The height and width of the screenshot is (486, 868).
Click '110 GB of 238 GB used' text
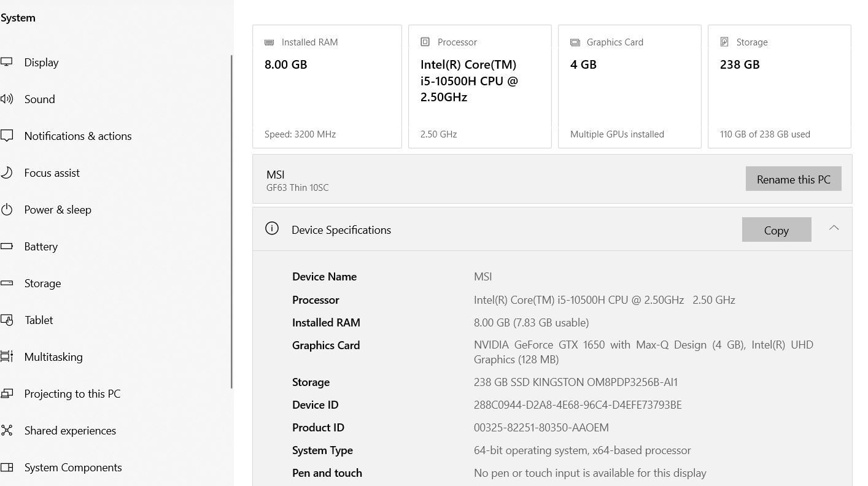click(x=765, y=134)
